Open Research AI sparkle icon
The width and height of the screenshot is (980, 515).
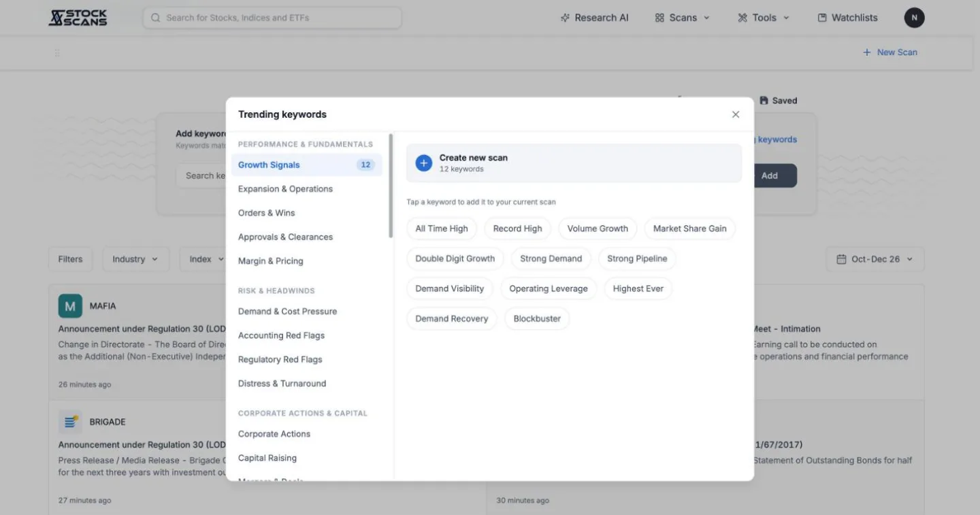point(565,18)
